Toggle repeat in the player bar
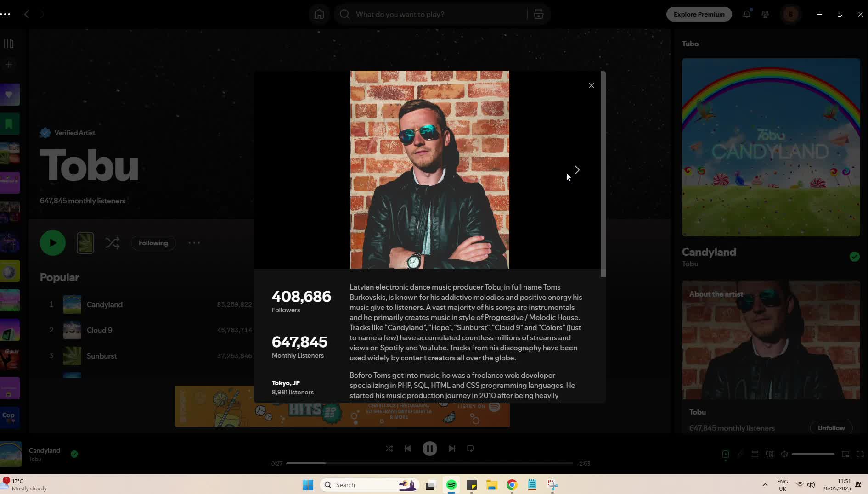 click(x=470, y=449)
